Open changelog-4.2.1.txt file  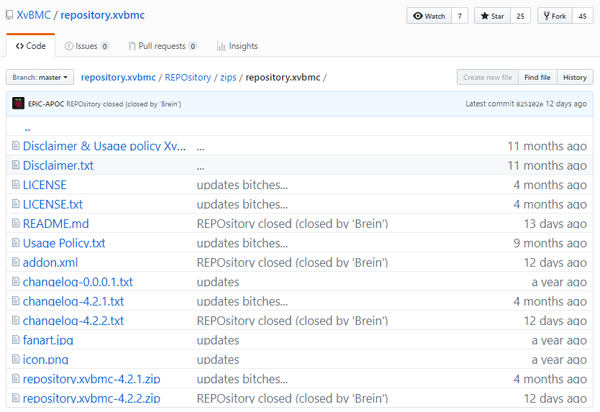tap(73, 301)
